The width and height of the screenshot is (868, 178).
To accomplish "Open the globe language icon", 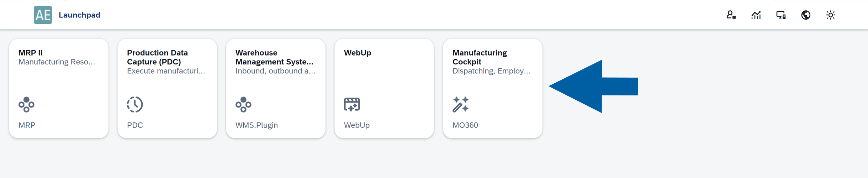I will (806, 15).
